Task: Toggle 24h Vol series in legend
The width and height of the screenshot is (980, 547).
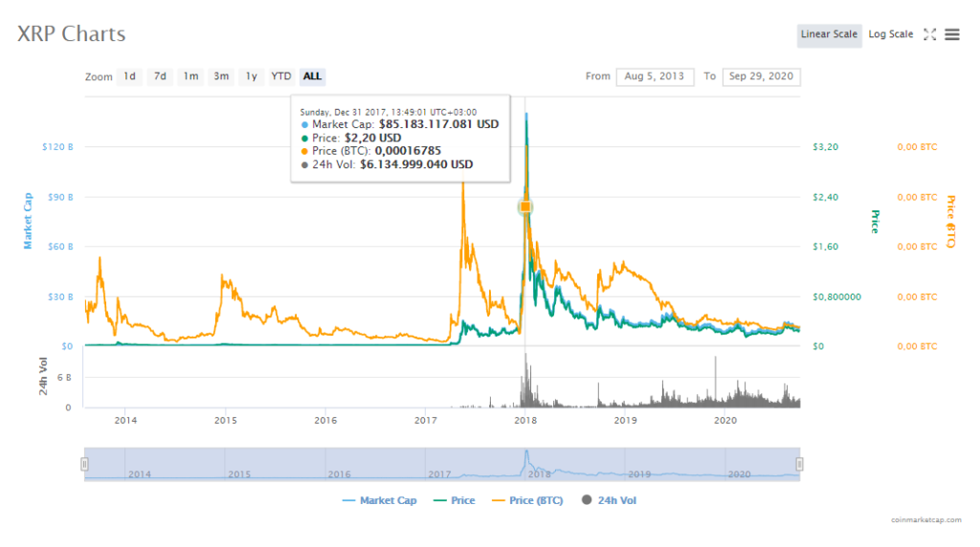Action: coord(610,500)
